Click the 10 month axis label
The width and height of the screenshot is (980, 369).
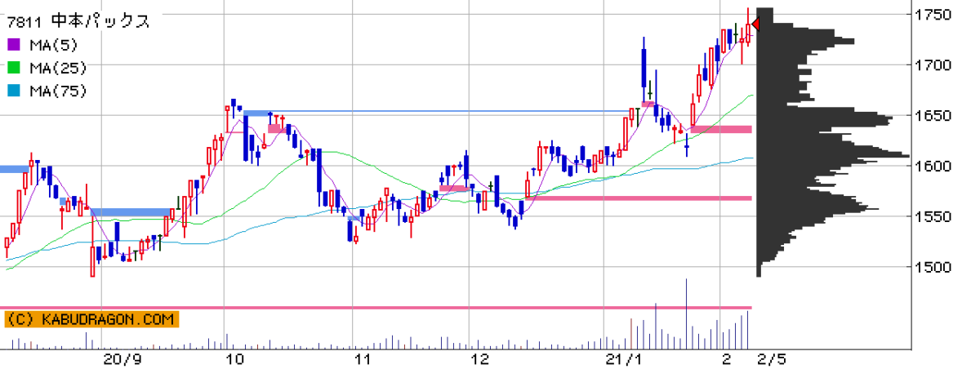pos(235,359)
